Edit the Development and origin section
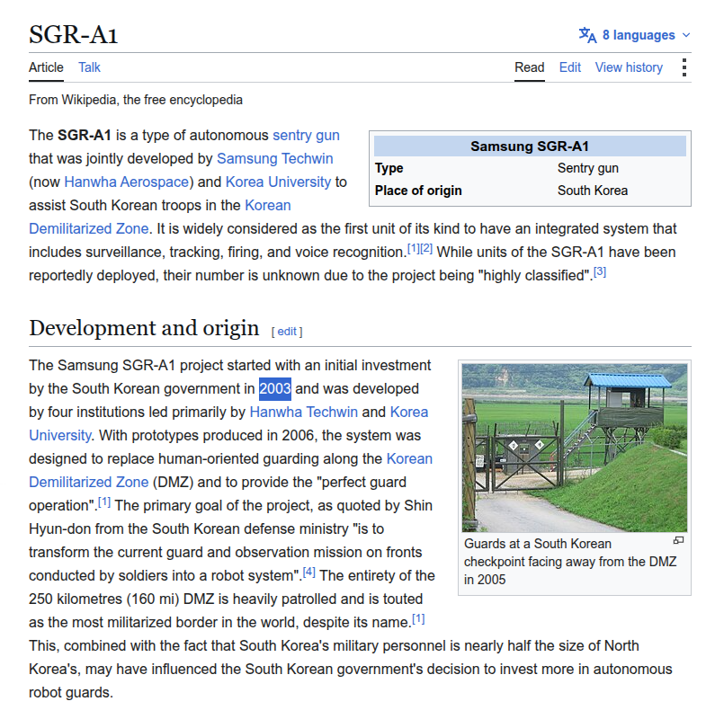This screenshot has width=706, height=728. pos(287,332)
